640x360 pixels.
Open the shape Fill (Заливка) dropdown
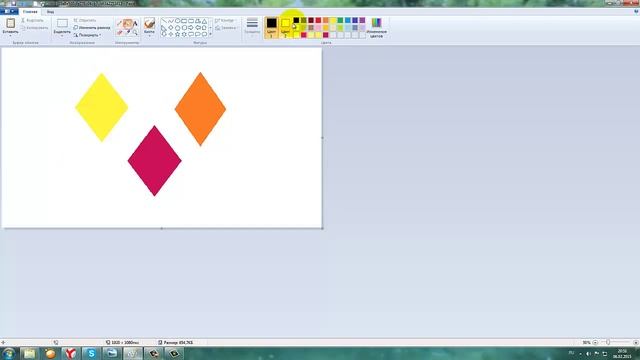(226, 28)
